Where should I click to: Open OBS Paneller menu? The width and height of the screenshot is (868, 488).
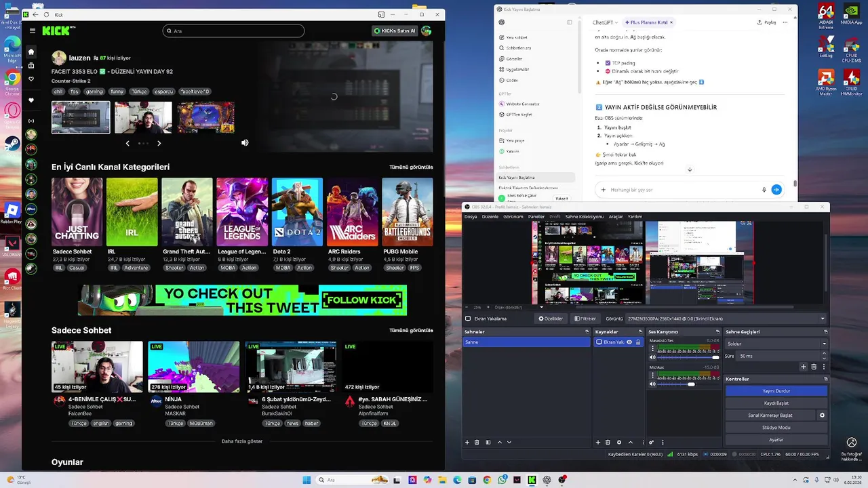pos(536,217)
